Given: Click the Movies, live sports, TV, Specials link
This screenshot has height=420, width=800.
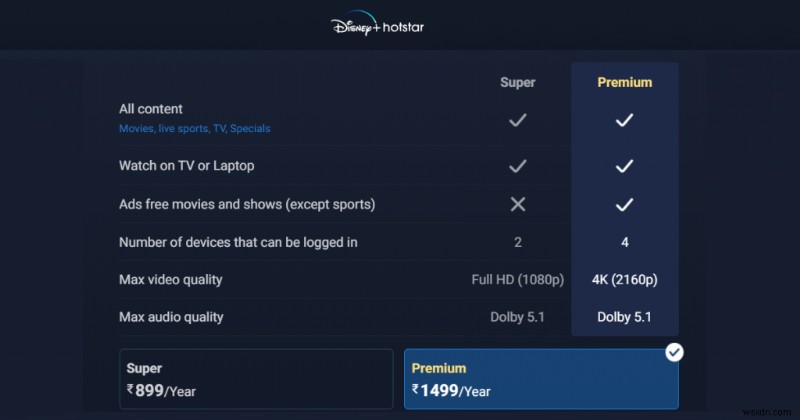Looking at the screenshot, I should [194, 129].
